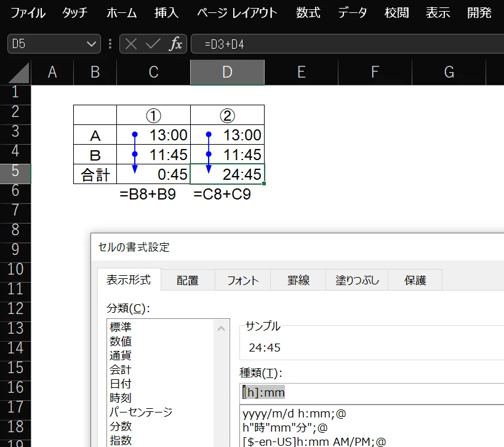Select column E header
The width and height of the screenshot is (504, 447).
point(301,72)
